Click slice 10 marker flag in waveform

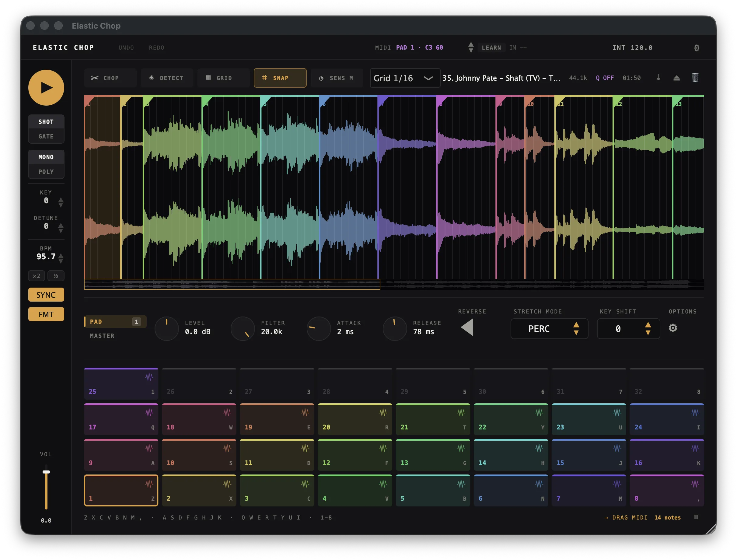tap(530, 101)
